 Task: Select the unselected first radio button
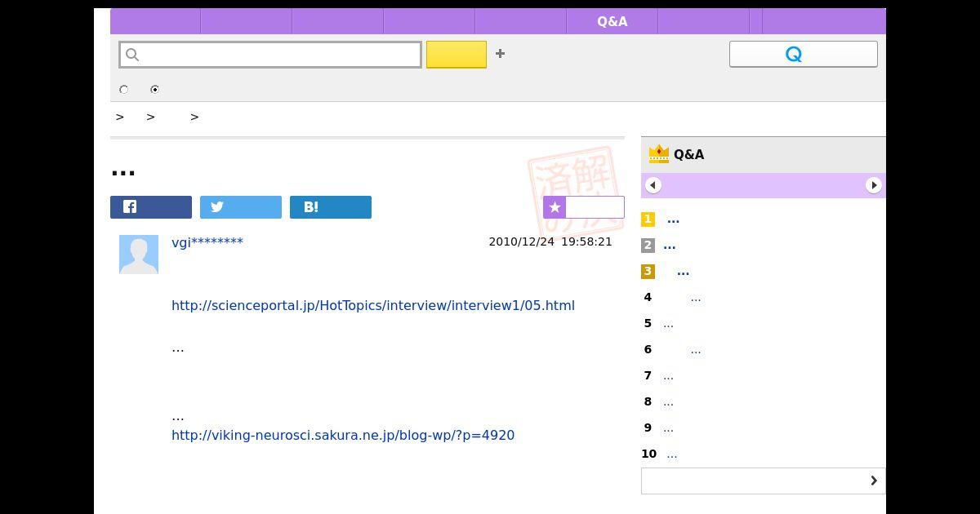point(124,90)
